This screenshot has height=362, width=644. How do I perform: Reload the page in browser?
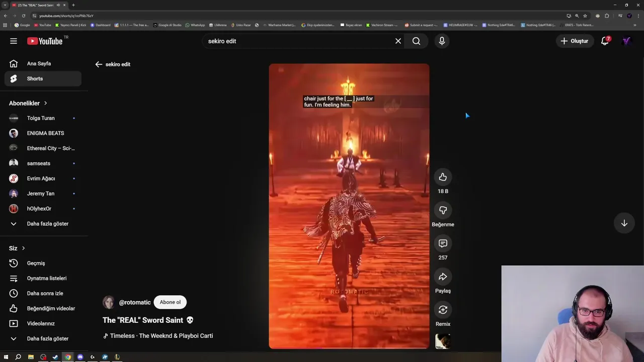[x=23, y=16]
